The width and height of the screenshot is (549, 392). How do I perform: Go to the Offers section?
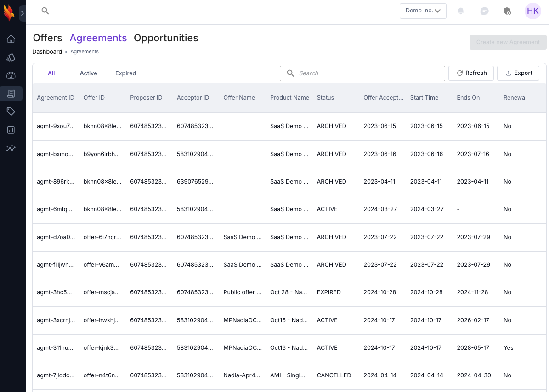(47, 38)
